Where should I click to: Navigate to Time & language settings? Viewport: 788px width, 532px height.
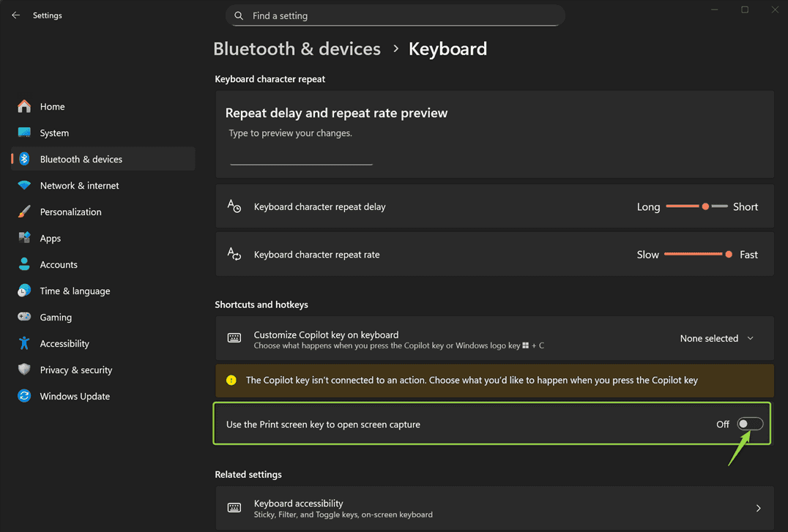pos(75,291)
